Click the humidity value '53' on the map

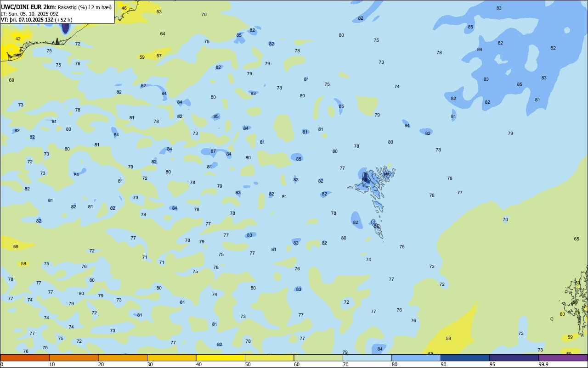tap(159, 12)
